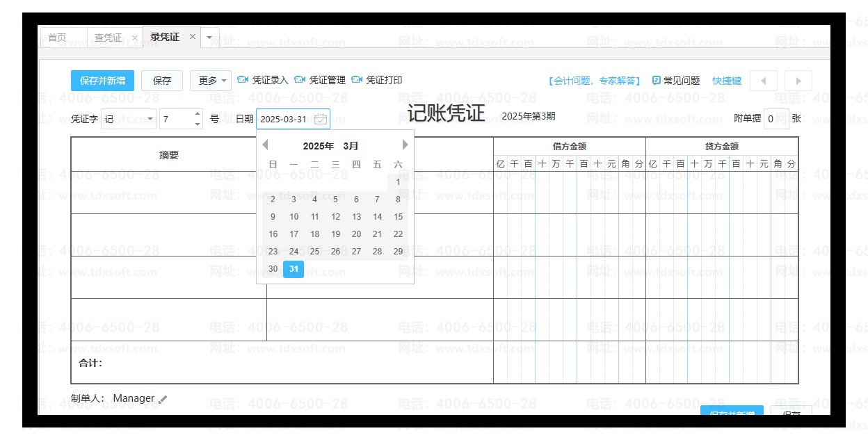
Task: Switch to the 首页 tab
Action: coord(57,38)
